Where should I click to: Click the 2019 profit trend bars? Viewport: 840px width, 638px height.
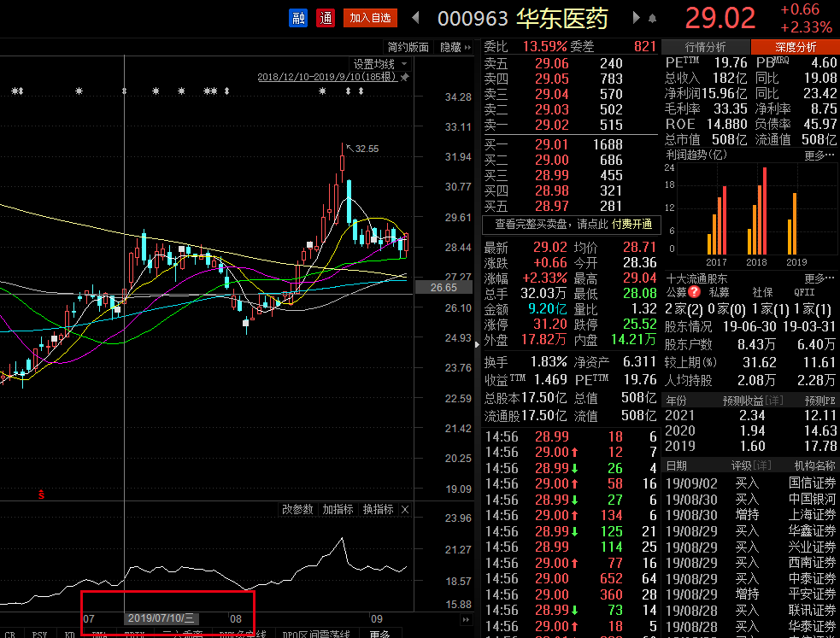click(792, 223)
